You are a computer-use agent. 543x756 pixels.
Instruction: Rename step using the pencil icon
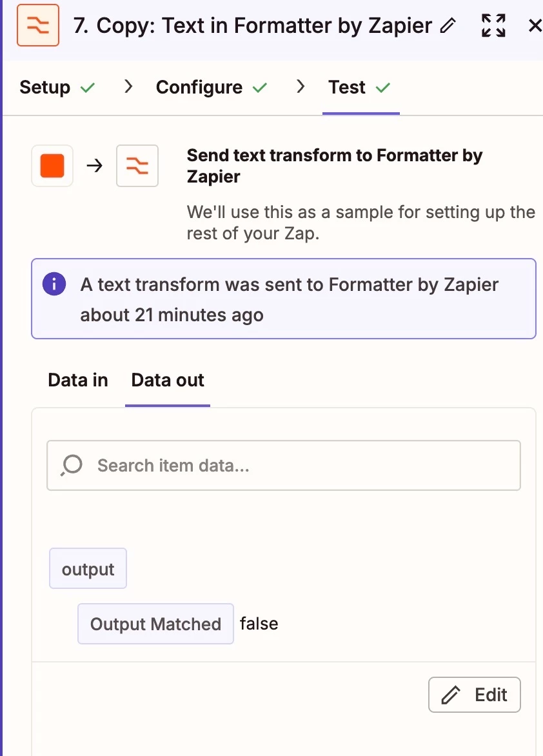448,26
